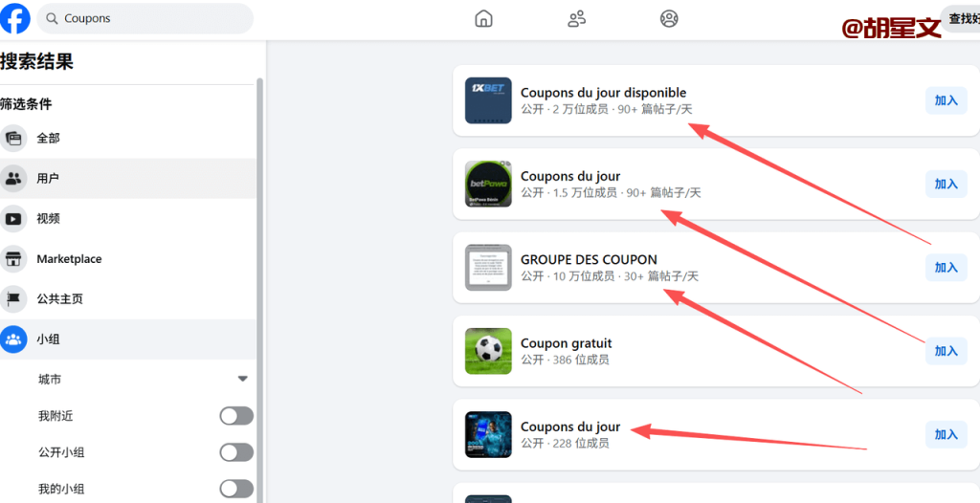Open the Groups icon in top navigation

pyautogui.click(x=669, y=19)
